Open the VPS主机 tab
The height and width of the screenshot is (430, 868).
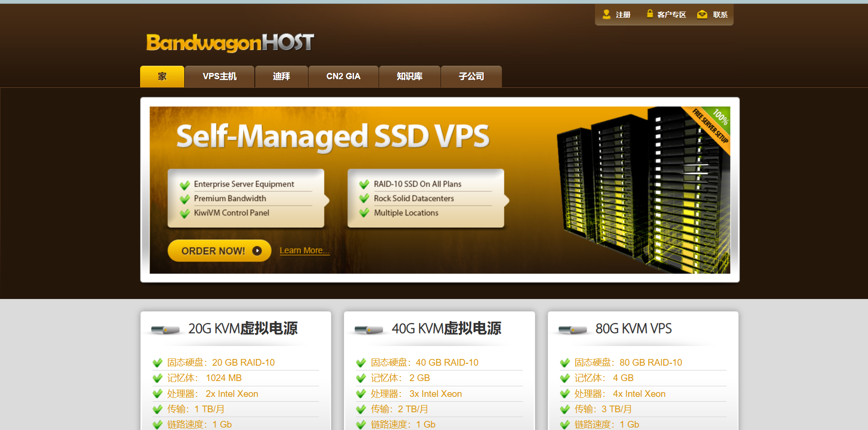[219, 76]
